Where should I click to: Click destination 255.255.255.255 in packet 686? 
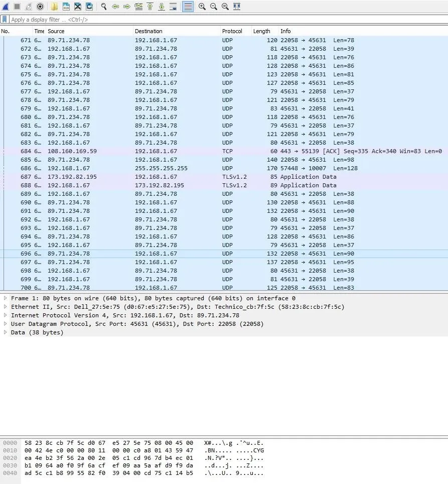(161, 168)
